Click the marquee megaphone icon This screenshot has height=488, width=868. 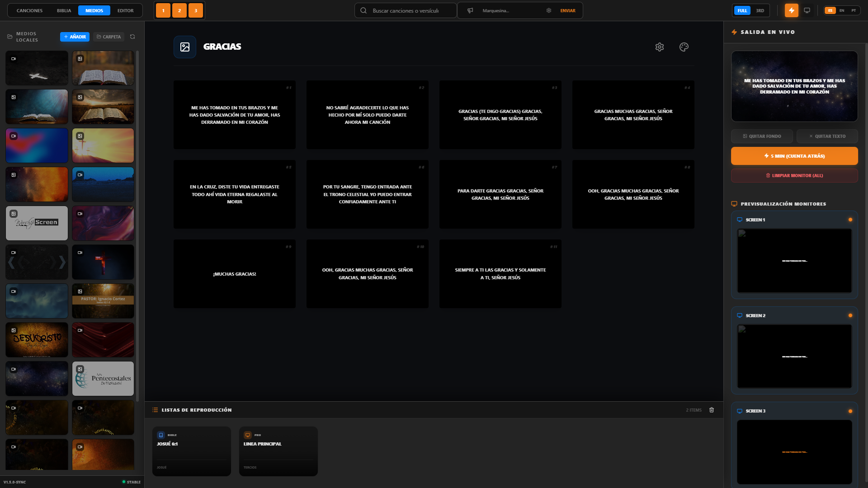(471, 10)
